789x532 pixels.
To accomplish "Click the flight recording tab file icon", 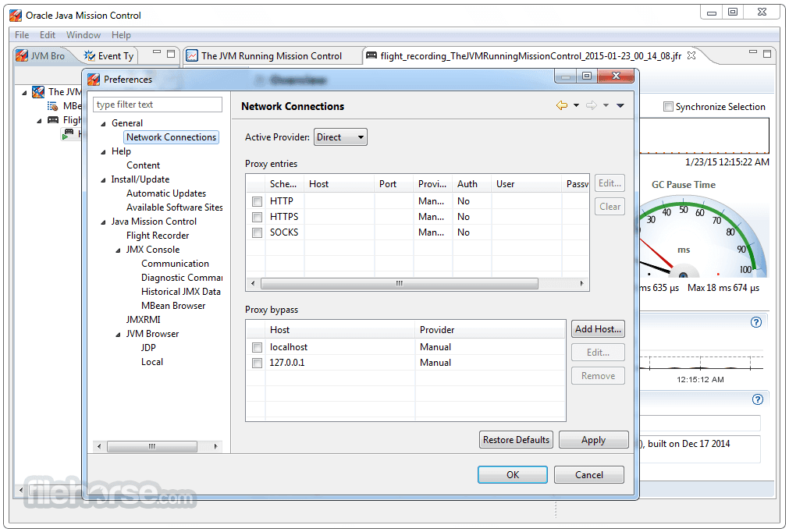I will (371, 55).
